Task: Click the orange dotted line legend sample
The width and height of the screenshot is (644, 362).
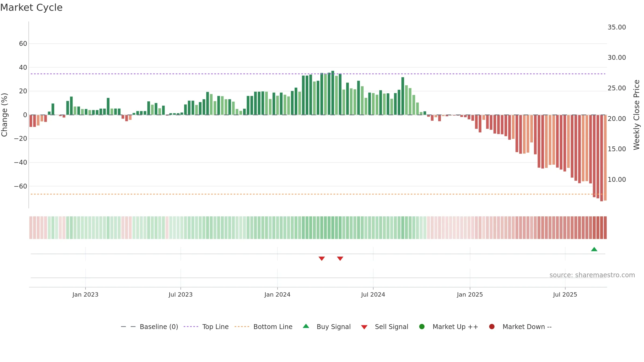Action: [x=242, y=327]
